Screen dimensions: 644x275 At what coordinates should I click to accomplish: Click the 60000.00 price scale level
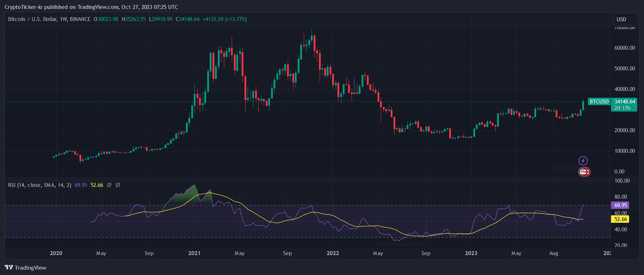point(624,48)
